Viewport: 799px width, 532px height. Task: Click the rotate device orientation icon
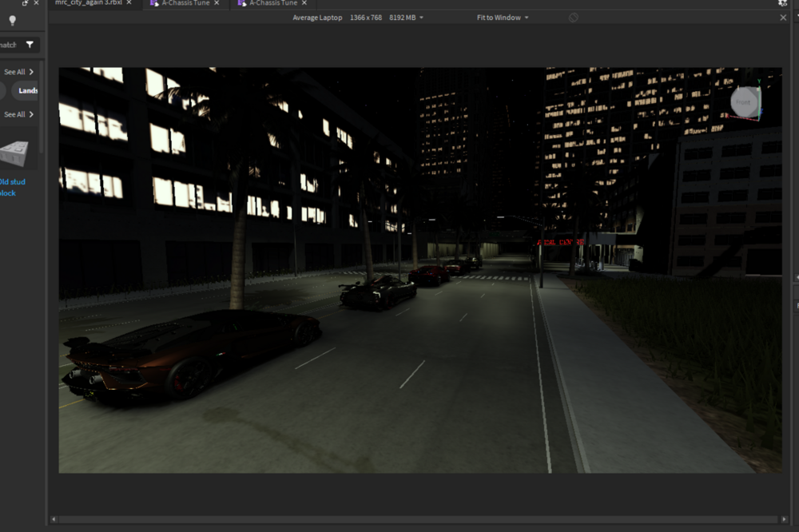pos(573,18)
